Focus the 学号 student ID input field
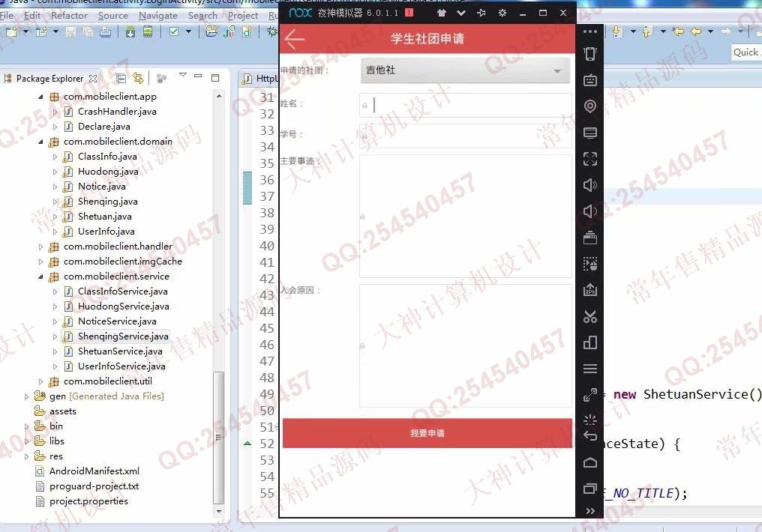This screenshot has height=532, width=762. pyautogui.click(x=465, y=136)
